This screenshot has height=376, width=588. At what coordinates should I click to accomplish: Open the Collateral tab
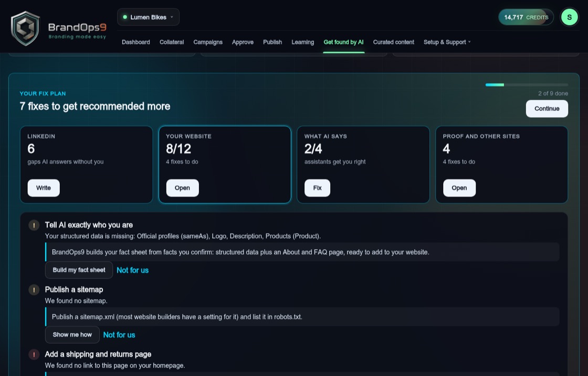(172, 42)
